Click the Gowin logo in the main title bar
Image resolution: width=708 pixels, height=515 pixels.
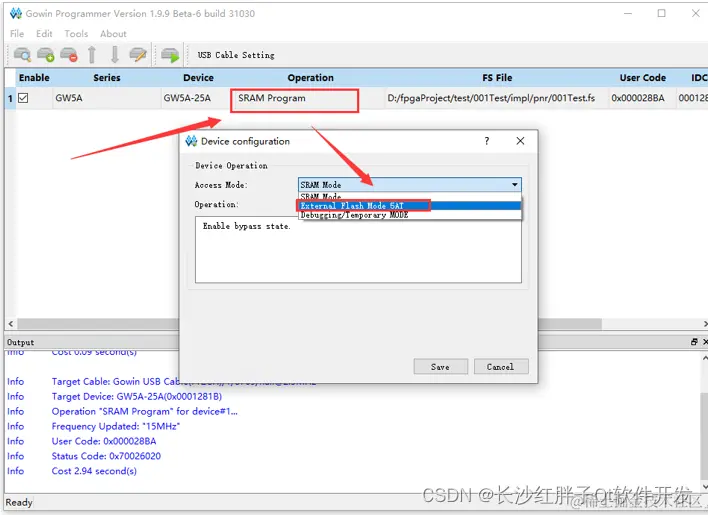tap(16, 14)
